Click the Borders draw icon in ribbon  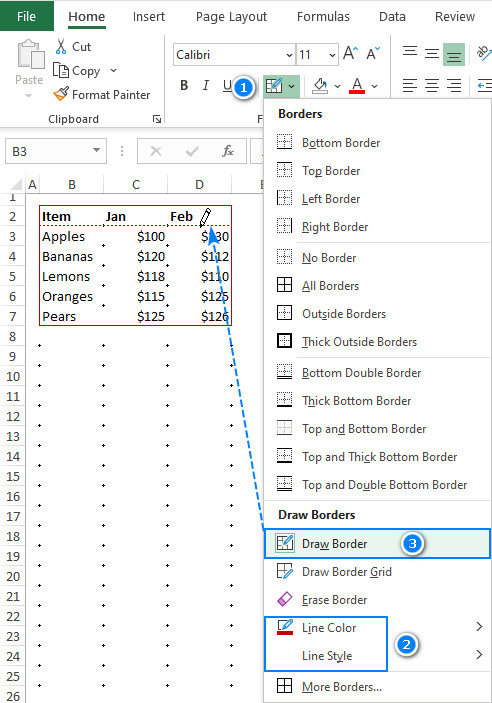274,85
